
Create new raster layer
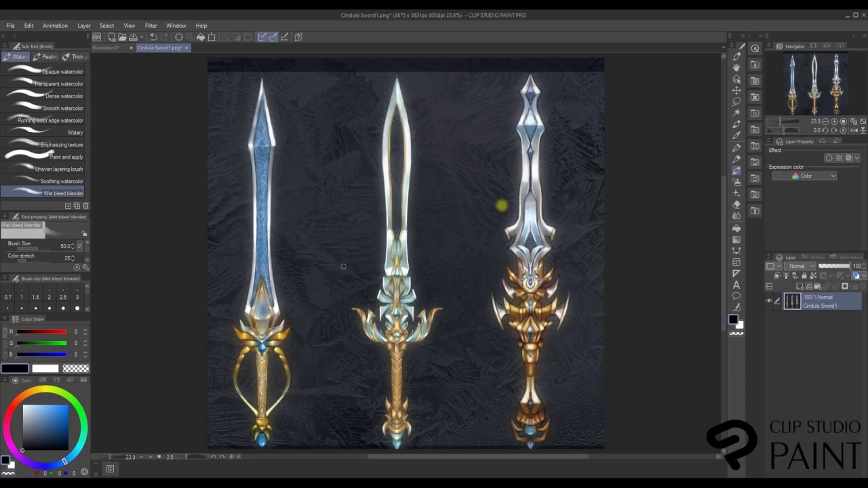click(800, 286)
